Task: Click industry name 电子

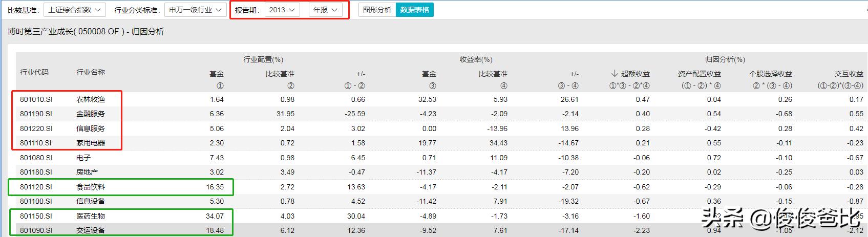Action: pos(83,158)
